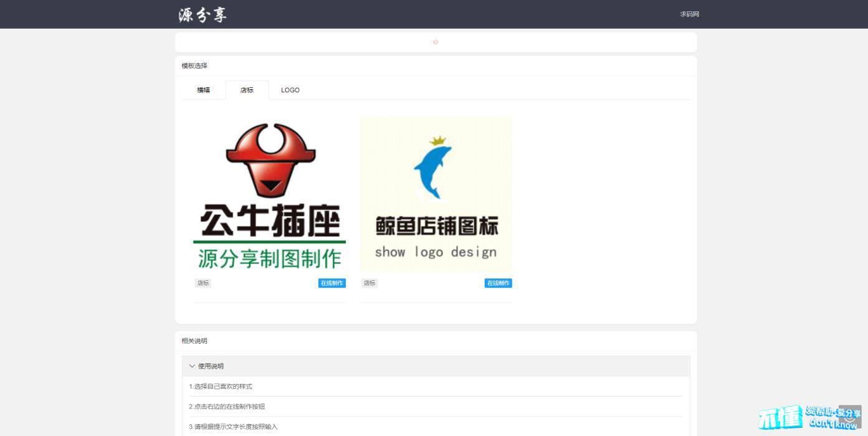Click 在线制作 under the dolphin template
868x436 pixels.
(x=498, y=283)
